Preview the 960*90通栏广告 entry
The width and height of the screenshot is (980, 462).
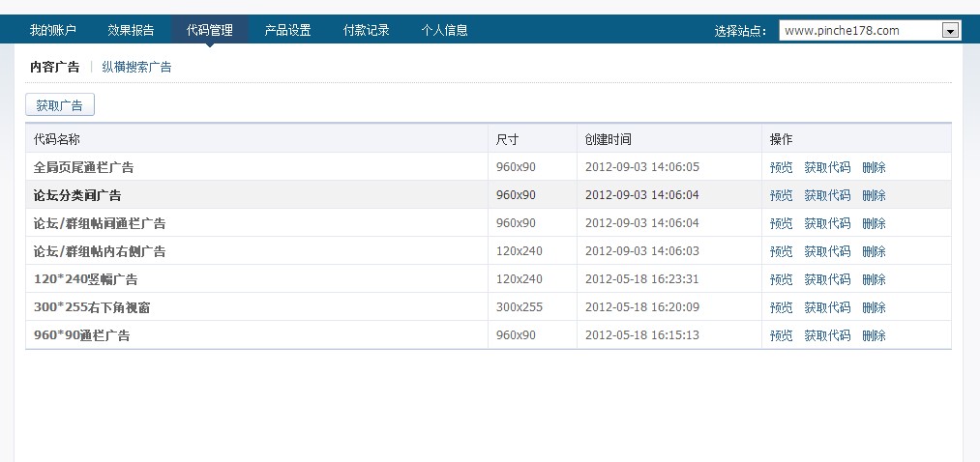781,335
